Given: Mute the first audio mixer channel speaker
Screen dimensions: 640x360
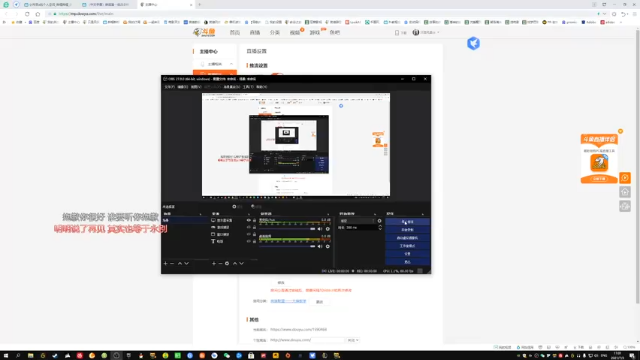Looking at the screenshot, I should pyautogui.click(x=320, y=229).
